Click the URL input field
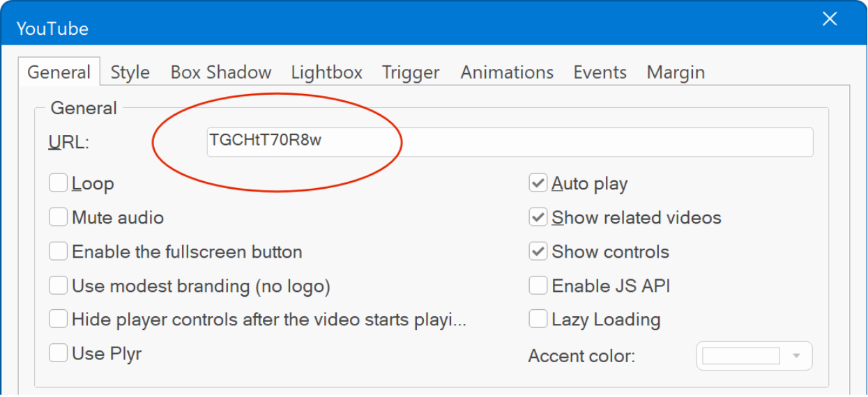Viewport: 868px width, 397px height. (x=509, y=141)
